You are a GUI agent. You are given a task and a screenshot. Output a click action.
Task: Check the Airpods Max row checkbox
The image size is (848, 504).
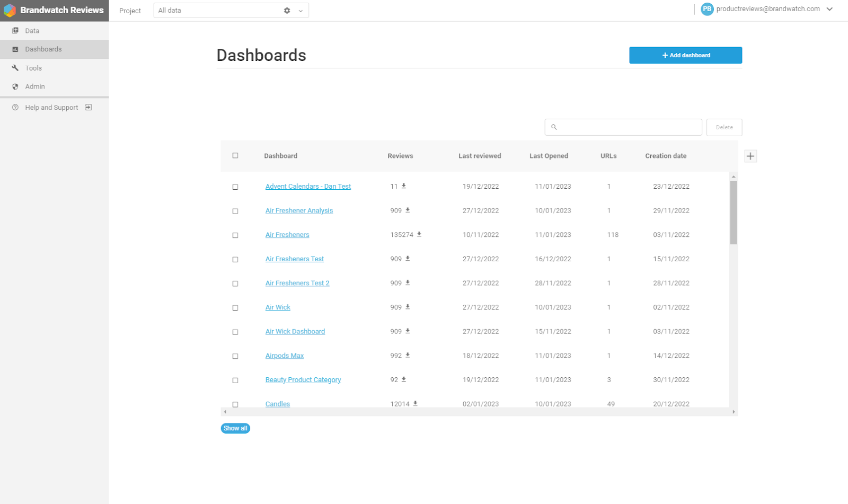(235, 357)
